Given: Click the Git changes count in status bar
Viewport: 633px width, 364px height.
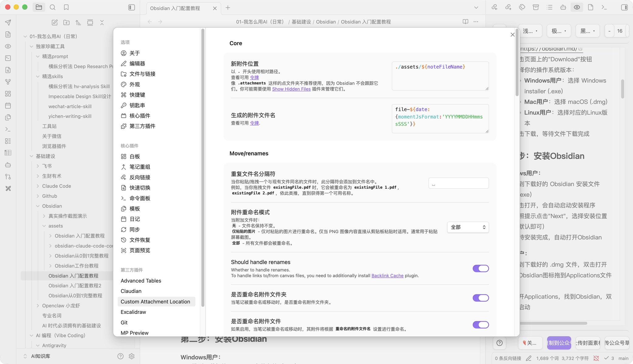Looking at the screenshot, I should [609, 358].
